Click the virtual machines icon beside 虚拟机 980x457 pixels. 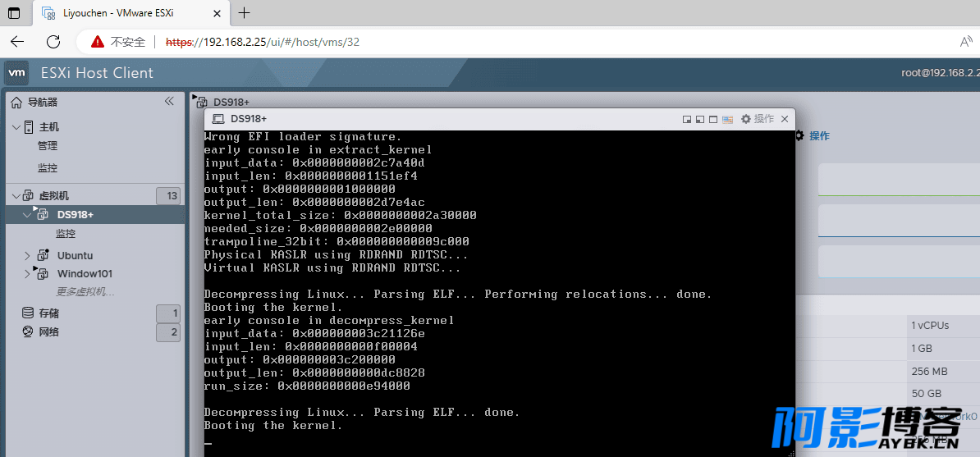[x=29, y=195]
